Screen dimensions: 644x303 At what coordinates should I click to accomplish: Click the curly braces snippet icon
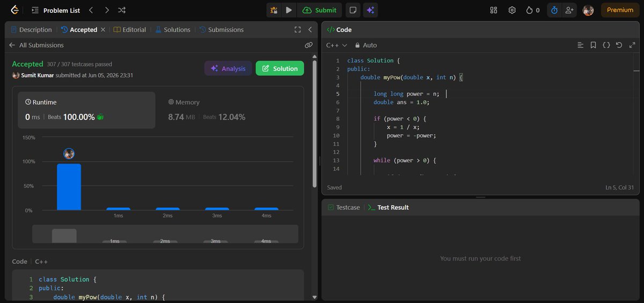tap(606, 45)
